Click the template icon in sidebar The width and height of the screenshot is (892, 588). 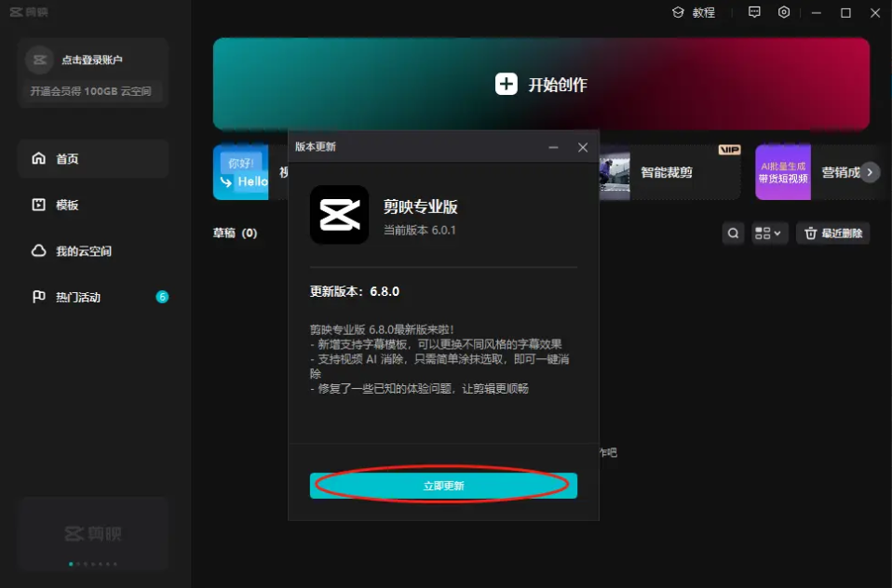coord(39,205)
